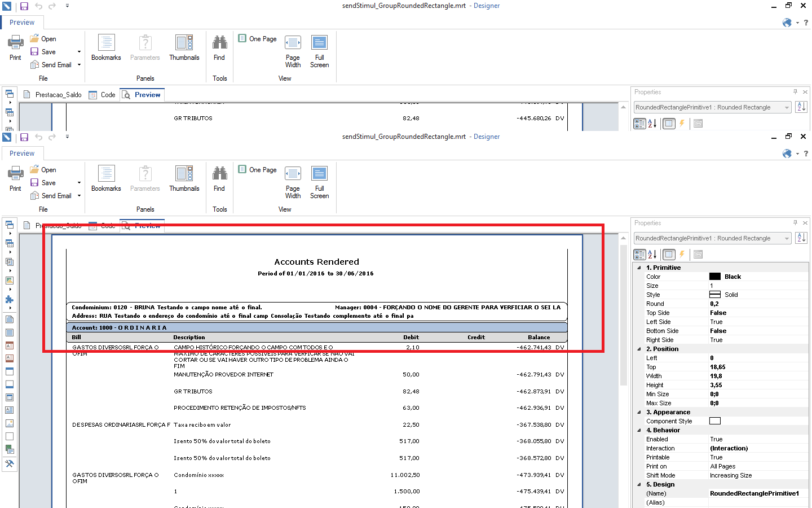This screenshot has width=812, height=508.
Task: Switch lower property grid to Properties tab
Action: coord(669,255)
